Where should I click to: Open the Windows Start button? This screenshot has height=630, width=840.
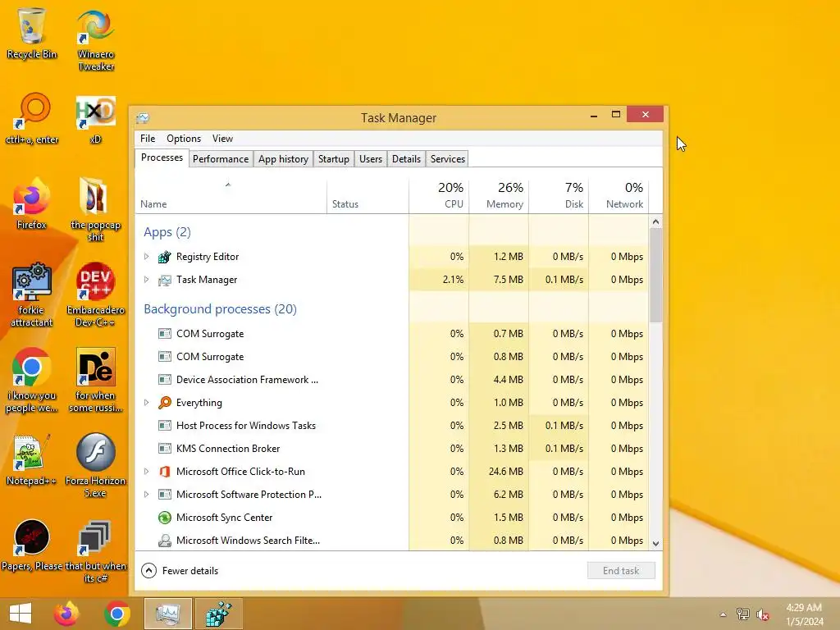(21, 614)
